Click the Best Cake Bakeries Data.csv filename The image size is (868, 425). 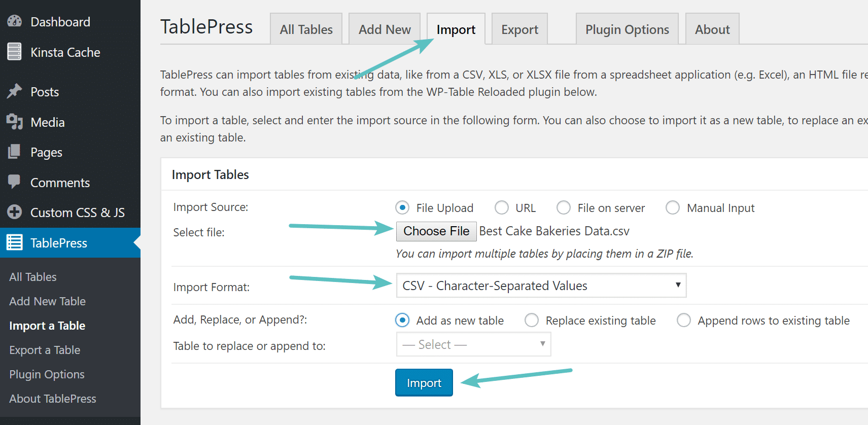(x=554, y=231)
